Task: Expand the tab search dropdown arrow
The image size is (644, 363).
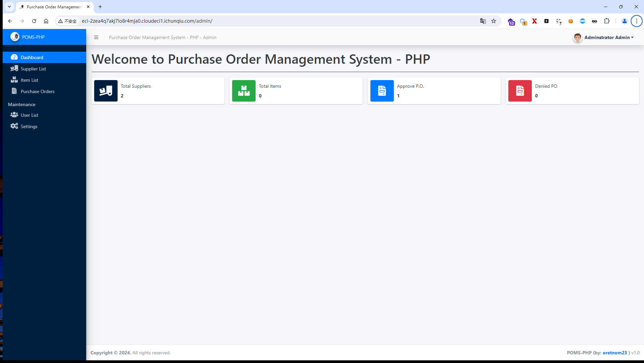Action: tap(9, 7)
